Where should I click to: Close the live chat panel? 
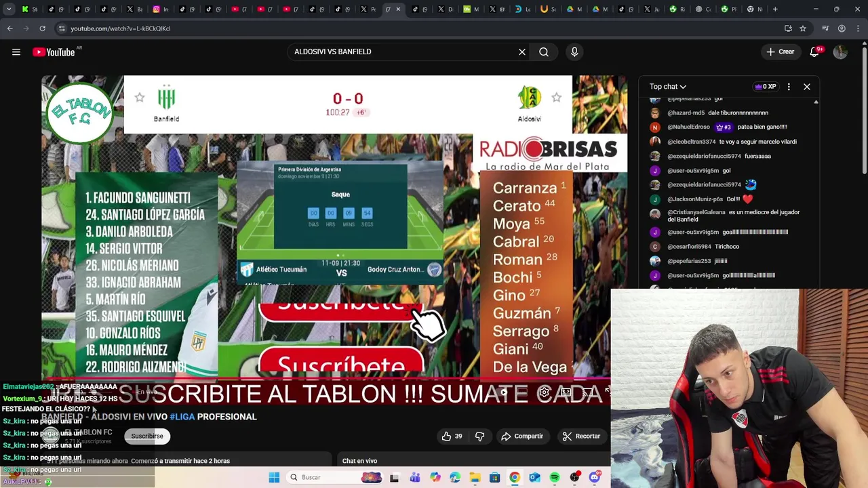pyautogui.click(x=807, y=87)
